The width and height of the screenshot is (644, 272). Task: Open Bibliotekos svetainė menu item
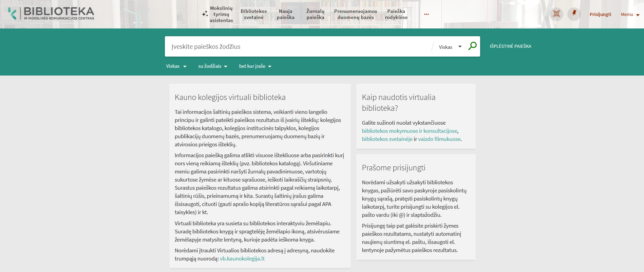click(x=254, y=14)
